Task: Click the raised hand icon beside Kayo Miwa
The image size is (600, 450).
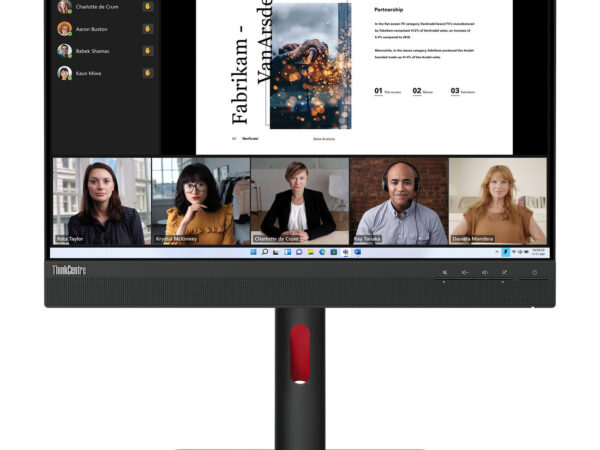Action: (147, 73)
